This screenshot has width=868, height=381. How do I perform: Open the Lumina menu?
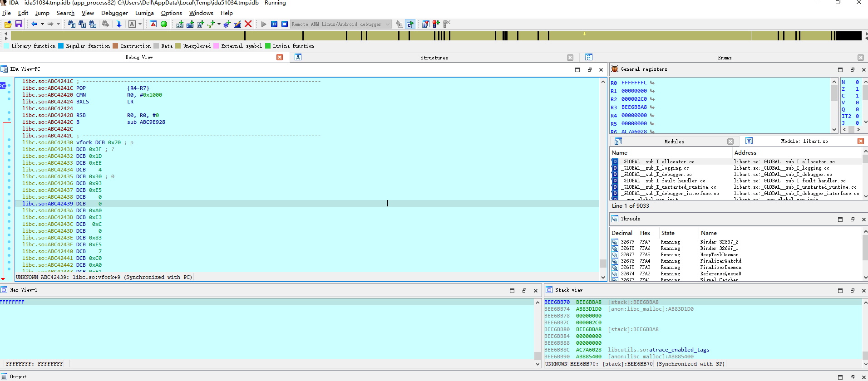144,13
